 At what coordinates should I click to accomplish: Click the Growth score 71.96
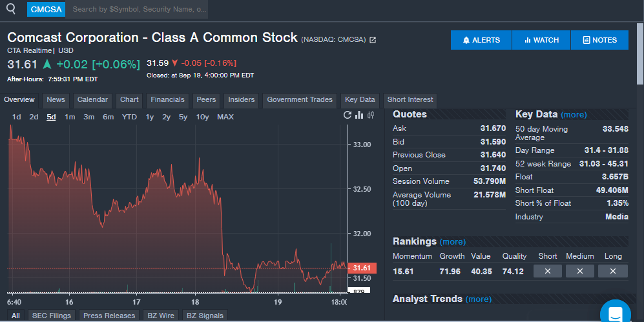click(x=450, y=272)
